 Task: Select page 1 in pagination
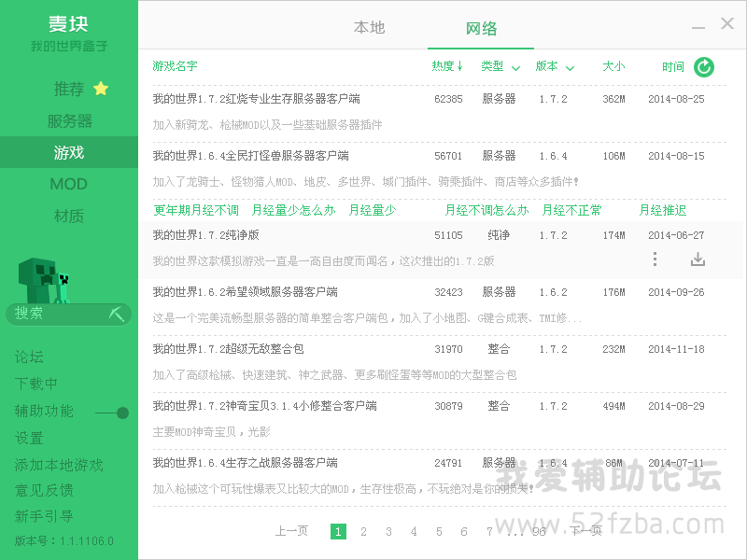[x=338, y=531]
